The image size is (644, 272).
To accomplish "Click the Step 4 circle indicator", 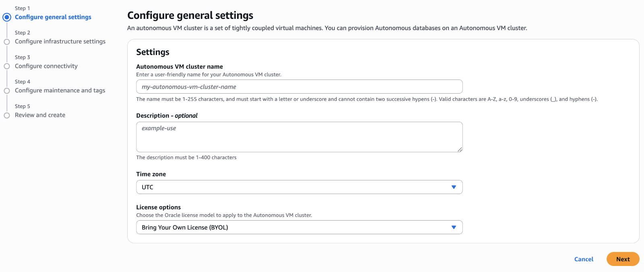I will [7, 91].
